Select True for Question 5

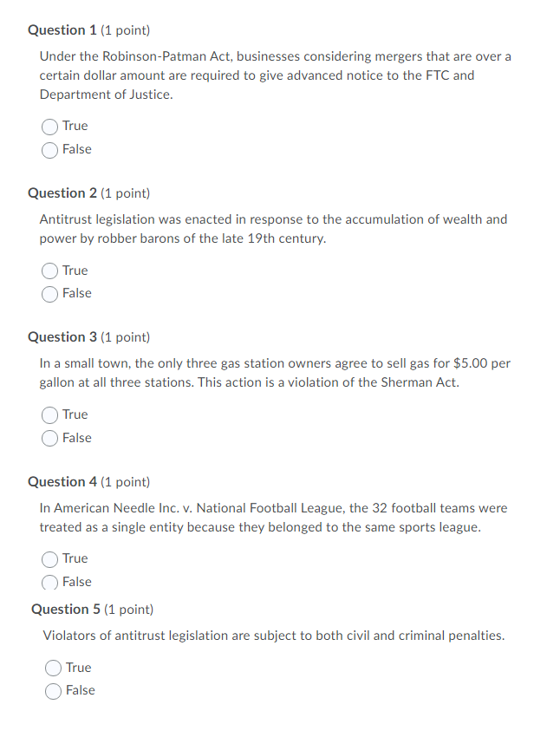point(54,668)
